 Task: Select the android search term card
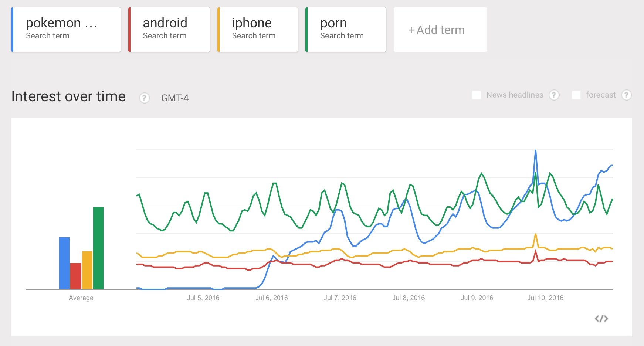tap(169, 30)
